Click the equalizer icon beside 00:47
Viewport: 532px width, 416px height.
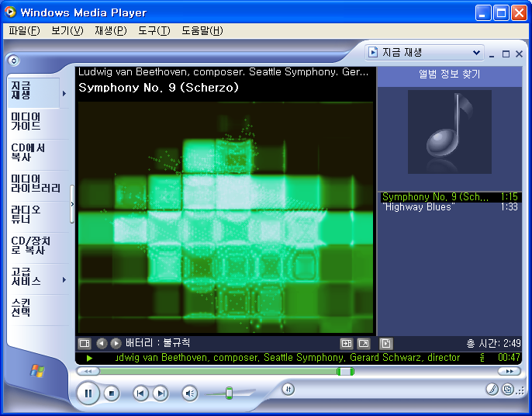pyautogui.click(x=483, y=358)
